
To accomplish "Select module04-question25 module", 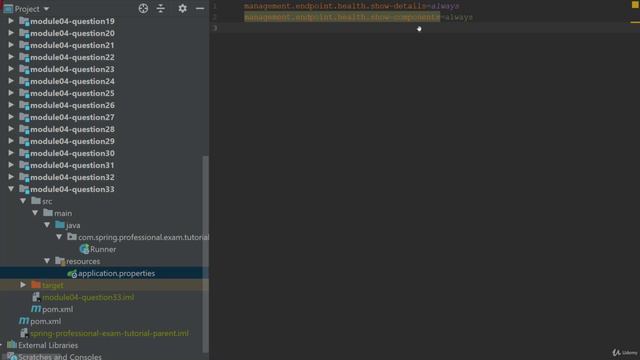I will pos(72,93).
